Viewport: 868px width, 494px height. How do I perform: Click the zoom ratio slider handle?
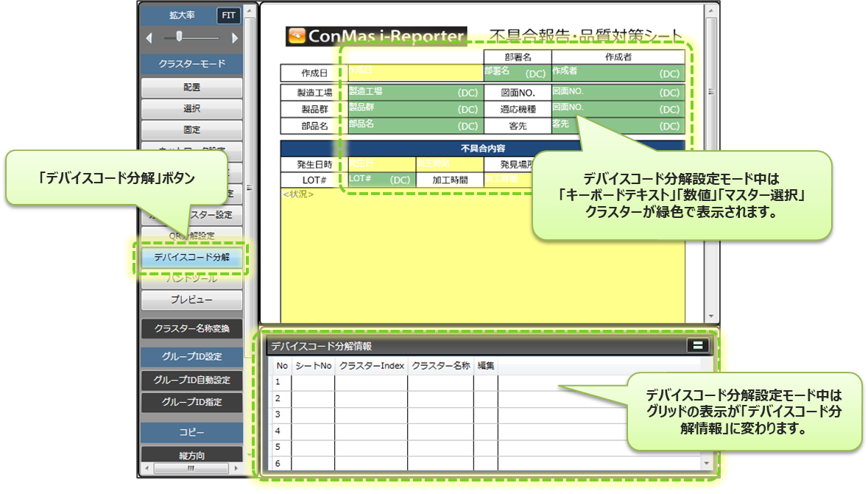click(x=179, y=37)
